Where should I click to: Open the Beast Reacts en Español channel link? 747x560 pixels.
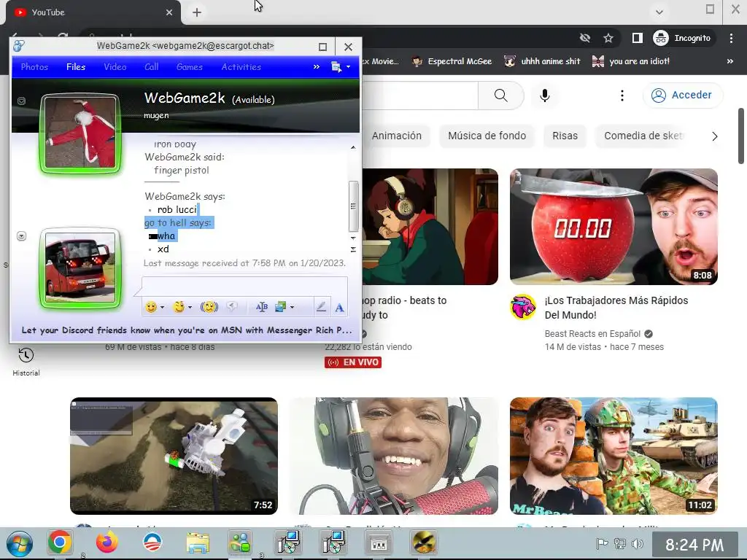pos(592,334)
